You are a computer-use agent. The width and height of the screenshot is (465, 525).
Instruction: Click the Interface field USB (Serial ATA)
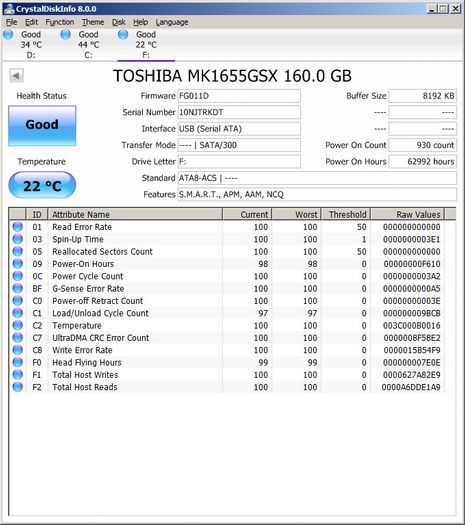point(239,129)
